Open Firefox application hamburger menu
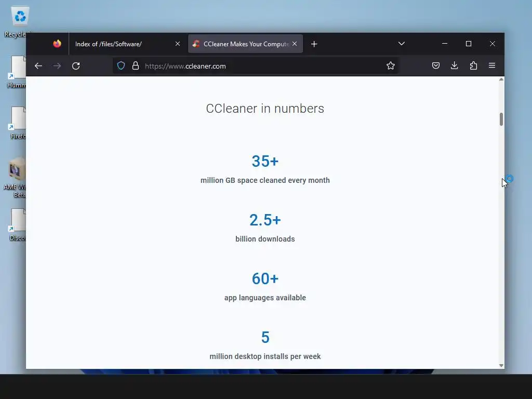 tap(492, 65)
